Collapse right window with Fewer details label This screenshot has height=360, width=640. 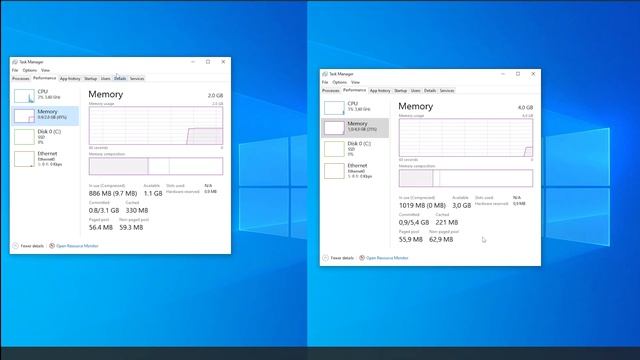click(342, 258)
